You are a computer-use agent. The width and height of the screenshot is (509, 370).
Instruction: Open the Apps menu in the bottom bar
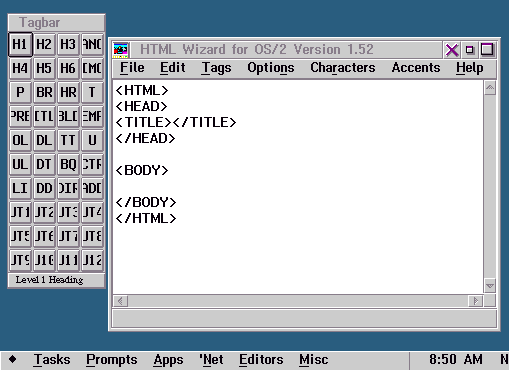click(x=168, y=360)
